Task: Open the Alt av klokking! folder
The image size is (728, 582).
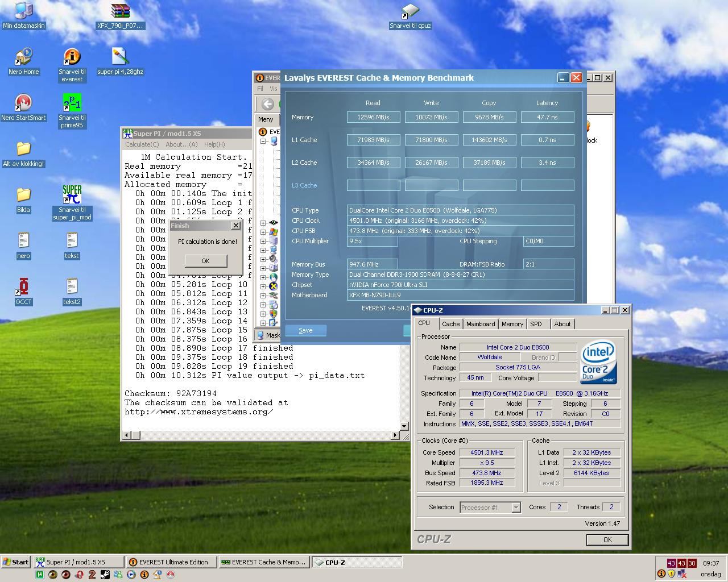Action: 23,153
